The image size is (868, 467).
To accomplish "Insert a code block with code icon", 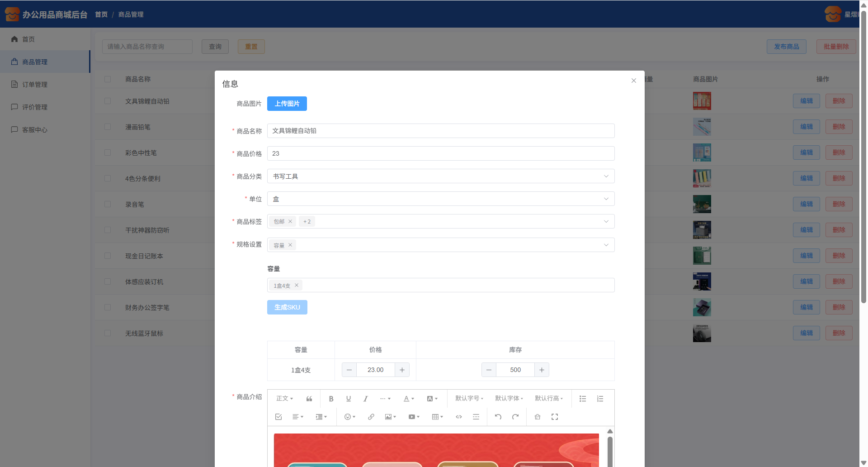I will [458, 417].
